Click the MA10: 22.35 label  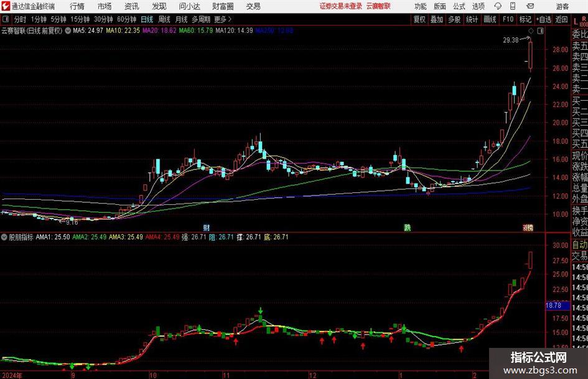pos(123,30)
